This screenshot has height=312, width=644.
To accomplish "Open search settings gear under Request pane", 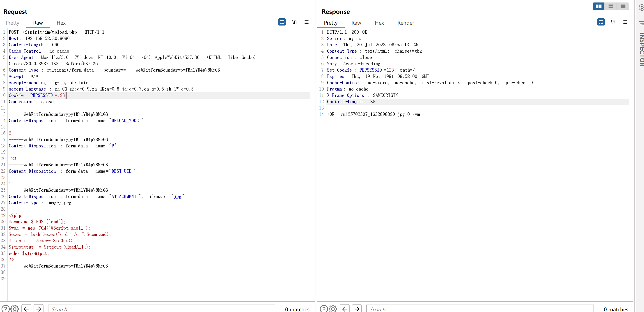I will [15, 308].
